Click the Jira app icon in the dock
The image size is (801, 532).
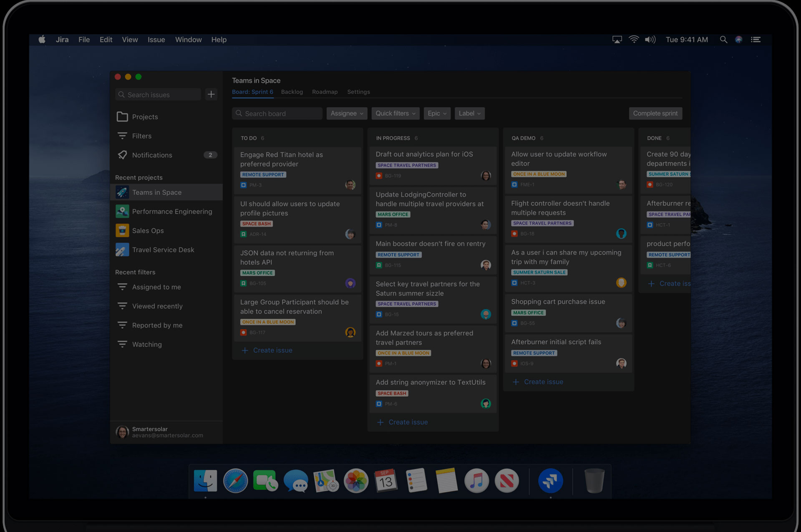(x=550, y=481)
